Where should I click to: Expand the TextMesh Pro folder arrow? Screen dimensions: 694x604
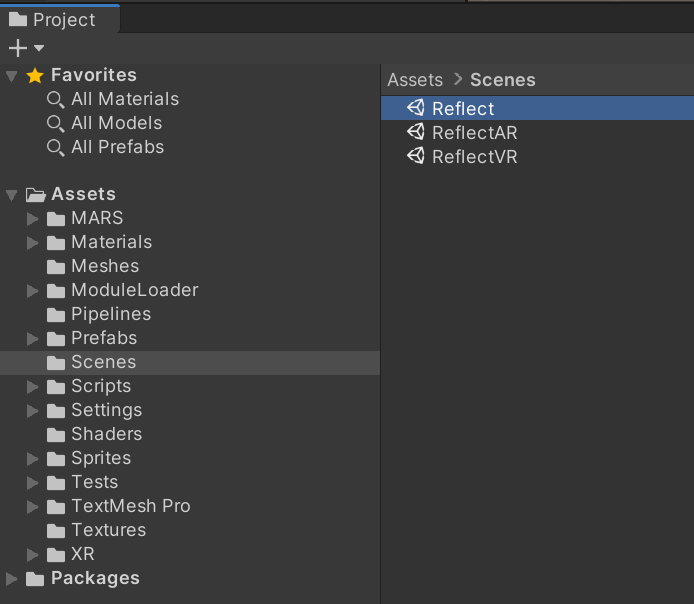pyautogui.click(x=33, y=506)
